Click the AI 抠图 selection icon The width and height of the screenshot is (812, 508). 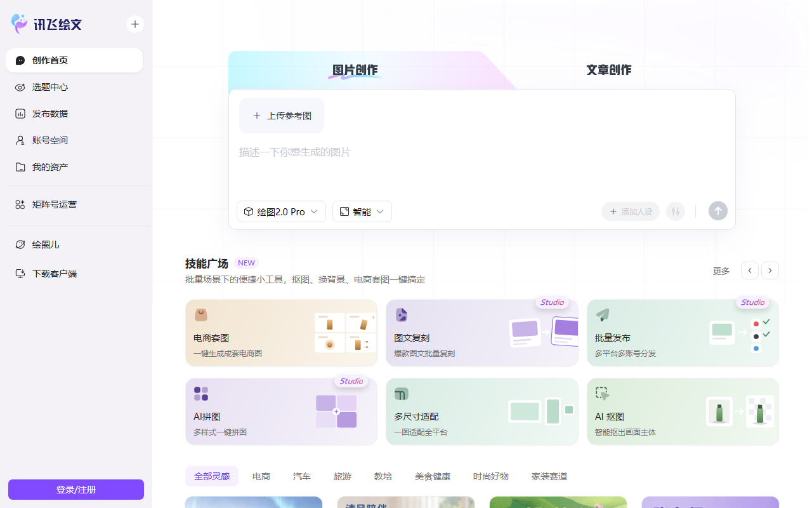pos(602,394)
